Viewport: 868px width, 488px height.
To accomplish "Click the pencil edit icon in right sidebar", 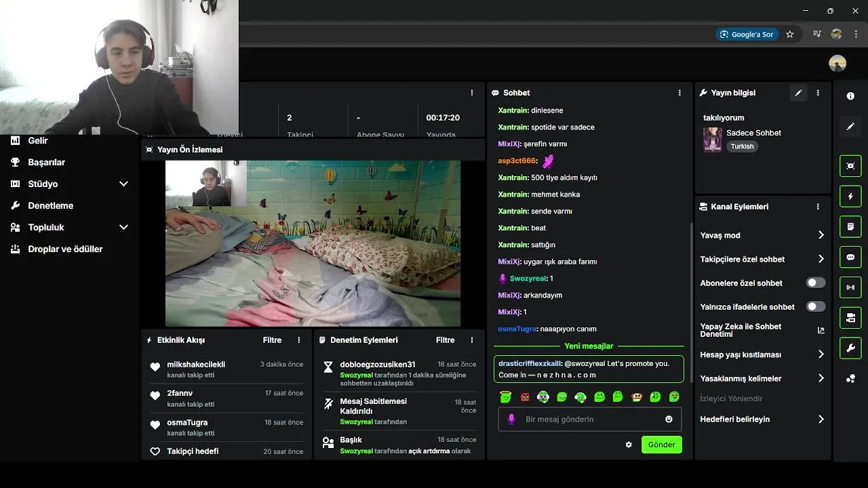I will pyautogui.click(x=850, y=127).
